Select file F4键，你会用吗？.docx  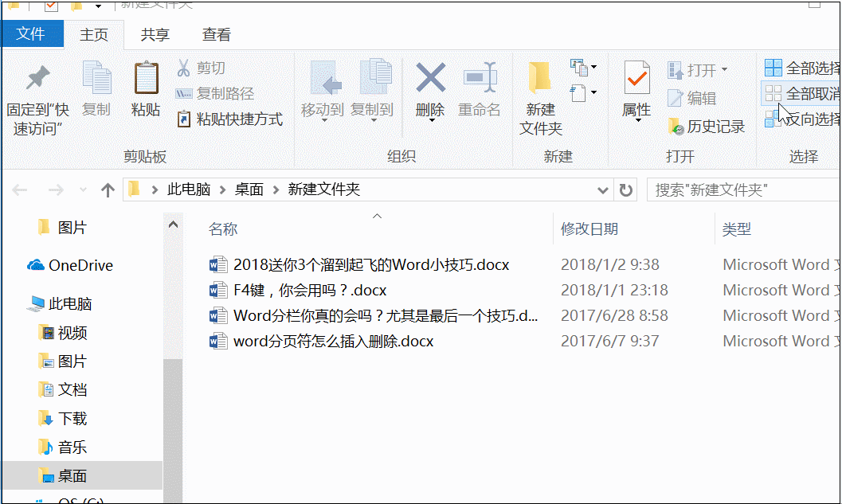(x=298, y=291)
